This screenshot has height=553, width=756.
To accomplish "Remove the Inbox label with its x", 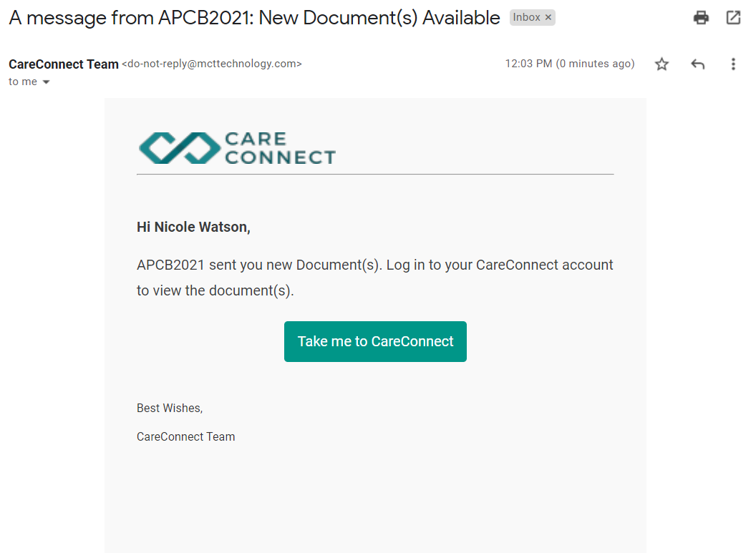I will point(548,17).
